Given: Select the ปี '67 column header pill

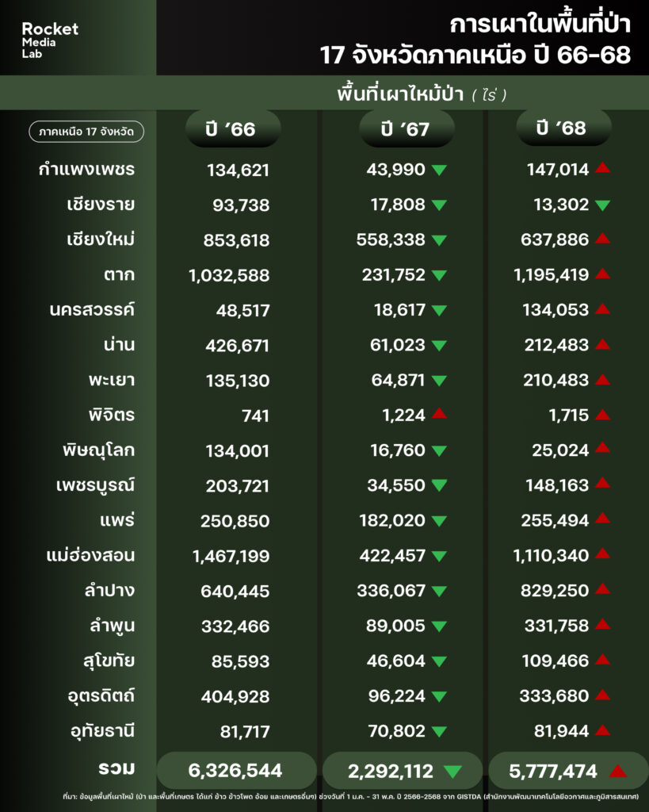Looking at the screenshot, I should (407, 128).
